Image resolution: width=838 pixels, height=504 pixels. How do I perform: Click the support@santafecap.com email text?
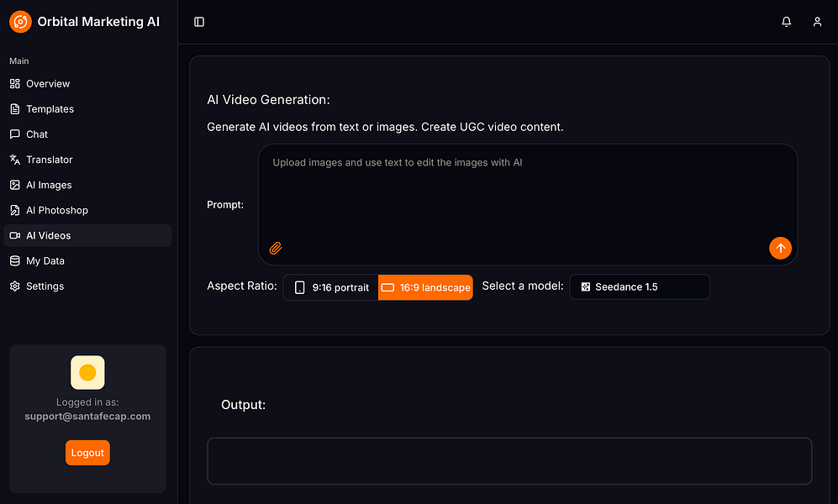(87, 417)
